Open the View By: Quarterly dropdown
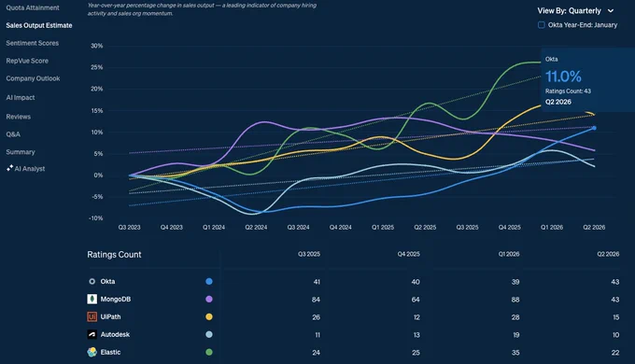The width and height of the screenshot is (635, 364). point(575,11)
